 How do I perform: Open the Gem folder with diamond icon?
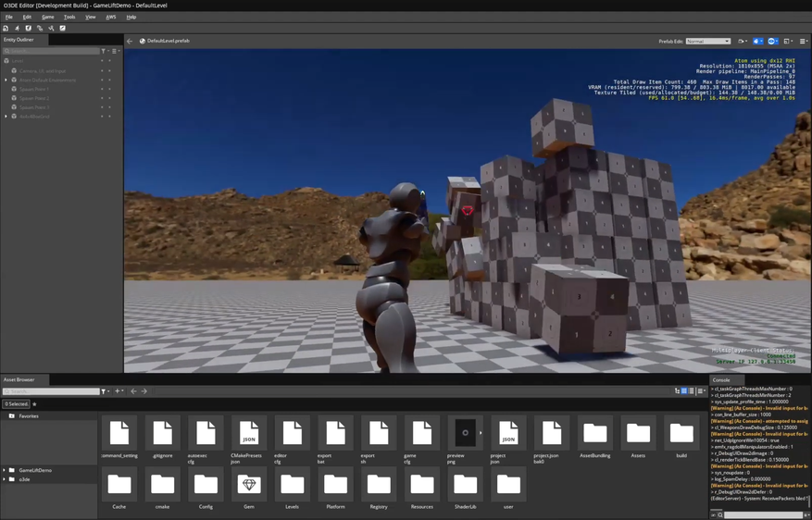pyautogui.click(x=249, y=486)
